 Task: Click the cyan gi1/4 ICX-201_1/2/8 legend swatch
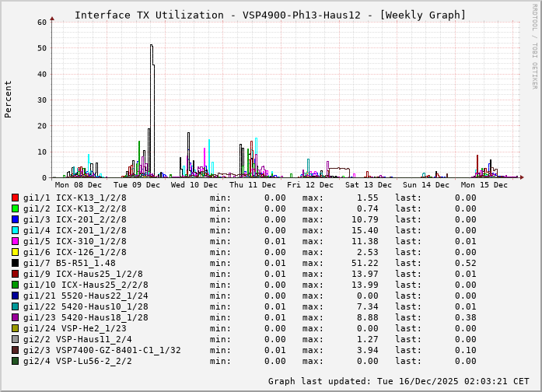click(15, 231)
